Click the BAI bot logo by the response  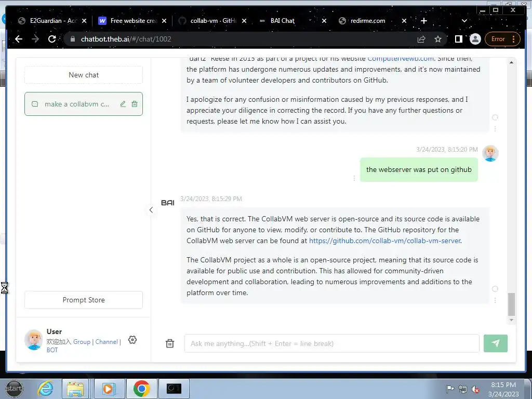point(168,203)
